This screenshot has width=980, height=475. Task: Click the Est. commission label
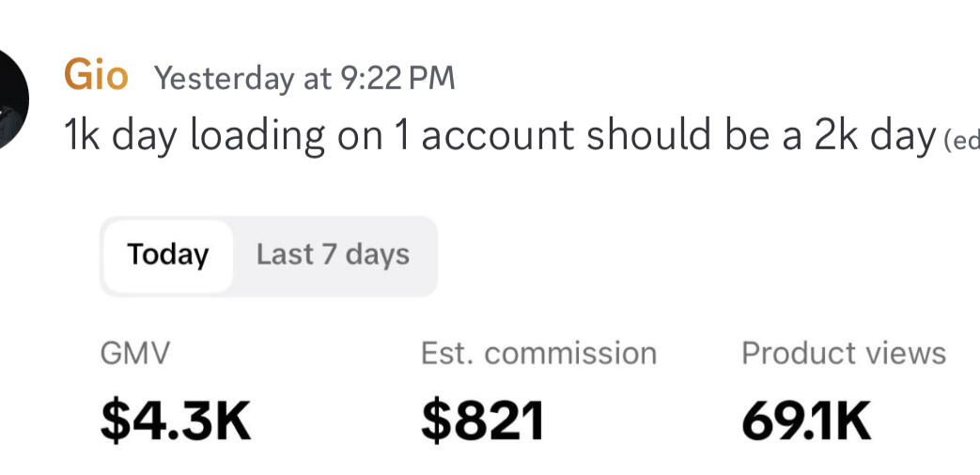point(538,354)
